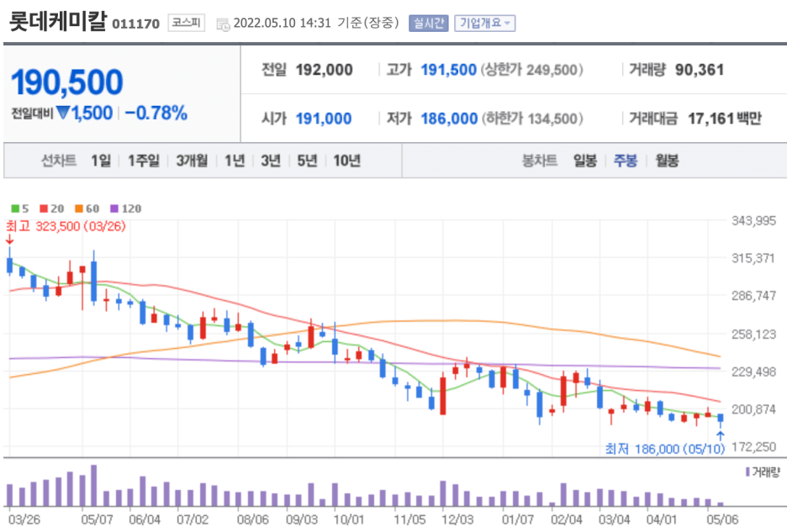Select the 1주일 line chart tab
The image size is (787, 532).
click(143, 161)
